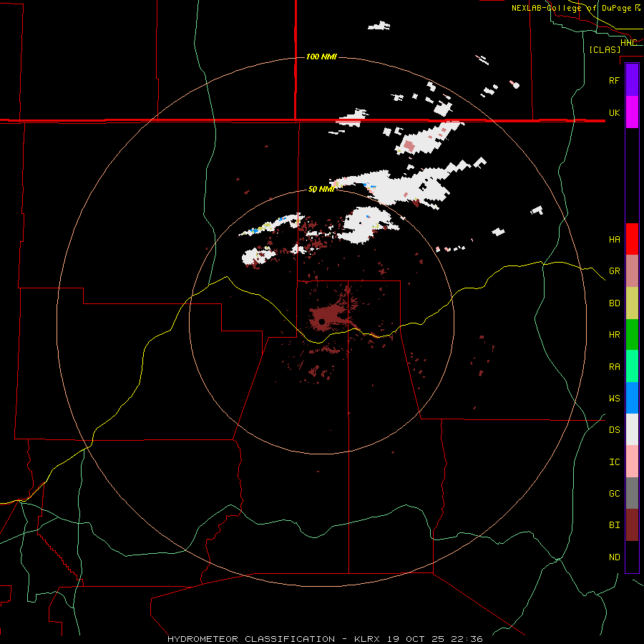The height and width of the screenshot is (644, 644).
Task: Click the '22:36' timestamp text
Action: [466, 639]
